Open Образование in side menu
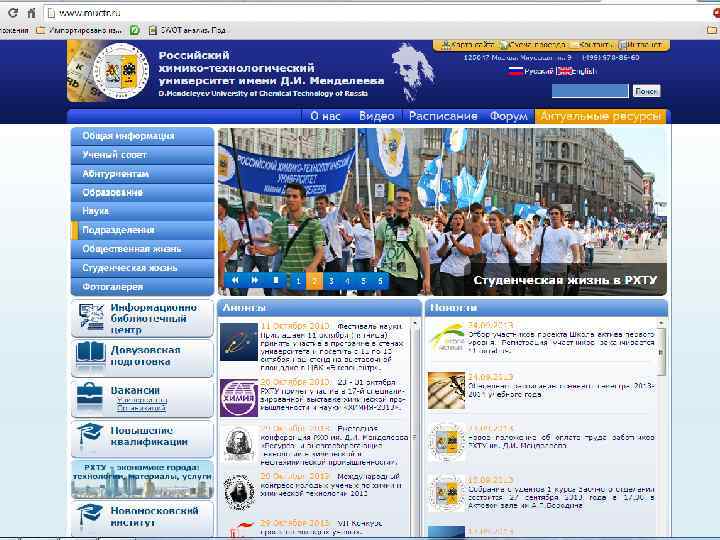 142,192
